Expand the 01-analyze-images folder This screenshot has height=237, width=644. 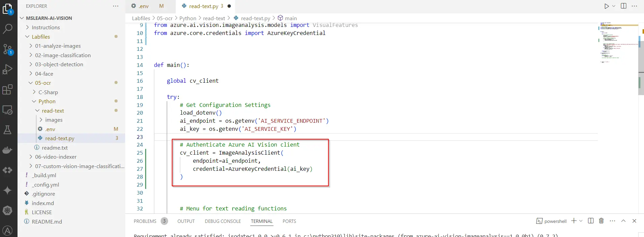tap(58, 46)
